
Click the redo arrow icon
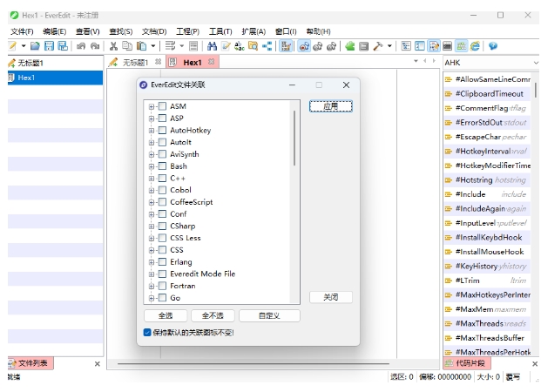point(95,46)
